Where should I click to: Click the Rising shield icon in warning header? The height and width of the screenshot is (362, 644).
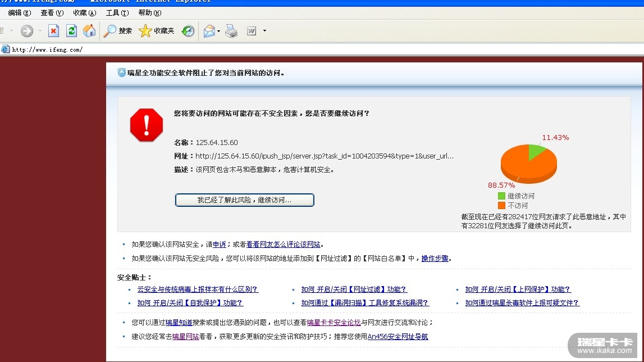(x=122, y=73)
